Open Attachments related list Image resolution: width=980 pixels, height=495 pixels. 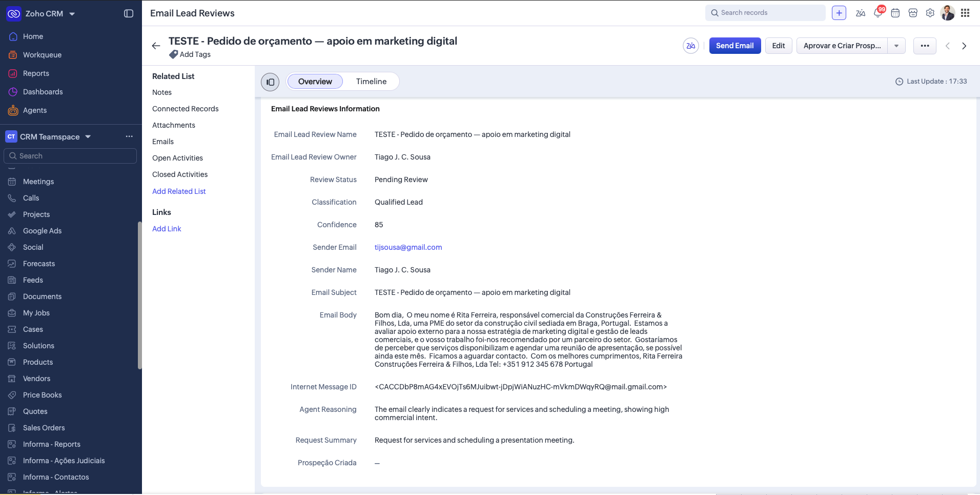click(173, 125)
